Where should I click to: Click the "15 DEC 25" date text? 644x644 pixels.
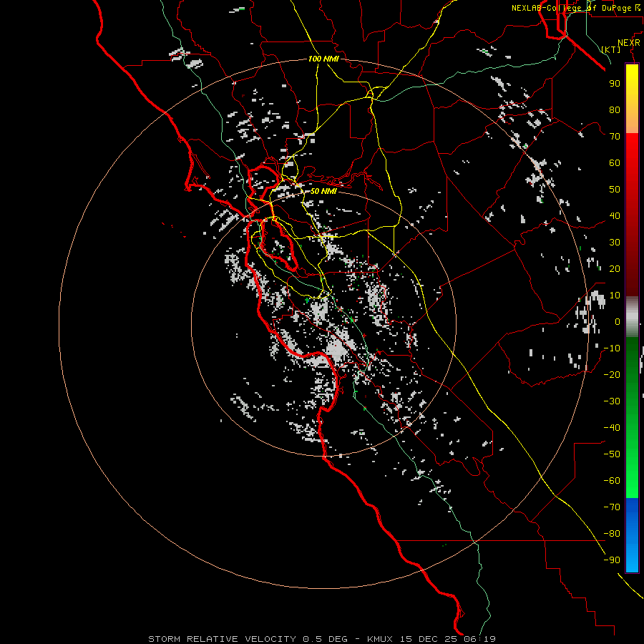click(428, 639)
